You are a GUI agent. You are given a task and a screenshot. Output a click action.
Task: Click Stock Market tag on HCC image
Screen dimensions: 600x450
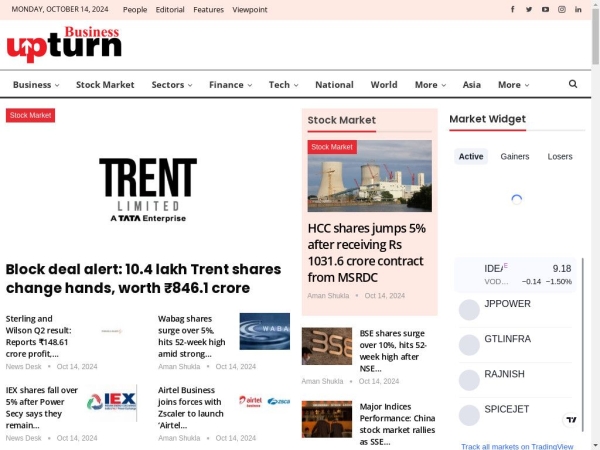(332, 147)
